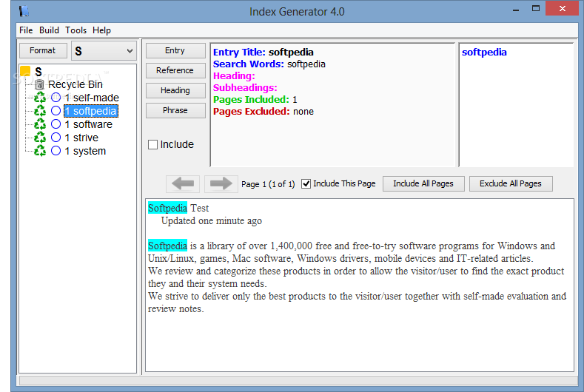Click Exclude All Pages button
Screen dimensions: 584x392
pyautogui.click(x=511, y=183)
